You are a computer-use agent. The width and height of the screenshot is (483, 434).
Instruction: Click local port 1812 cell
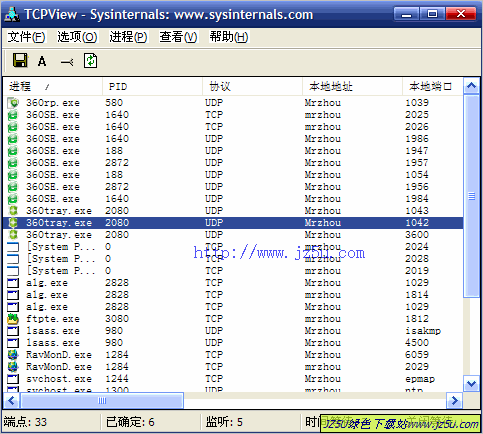tap(417, 319)
